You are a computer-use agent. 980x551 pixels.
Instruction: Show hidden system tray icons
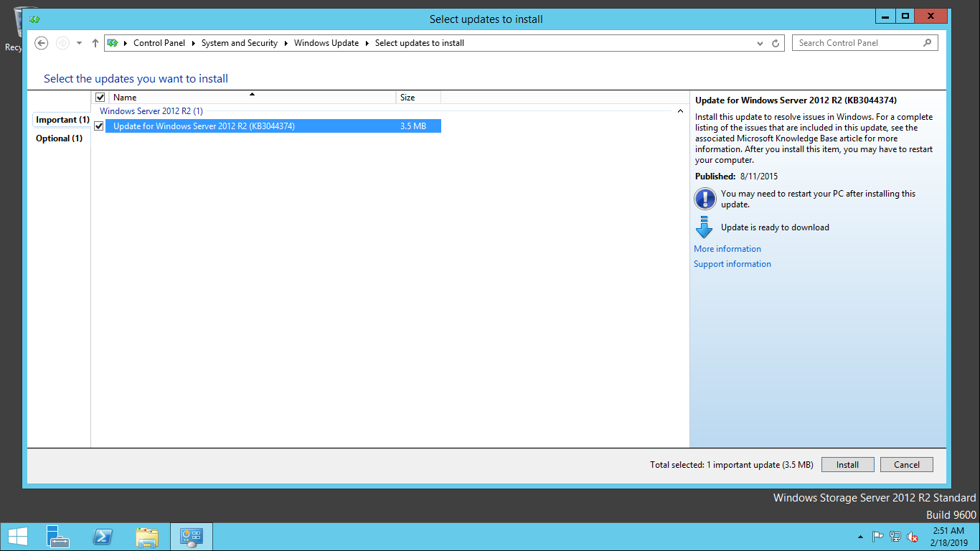point(861,537)
